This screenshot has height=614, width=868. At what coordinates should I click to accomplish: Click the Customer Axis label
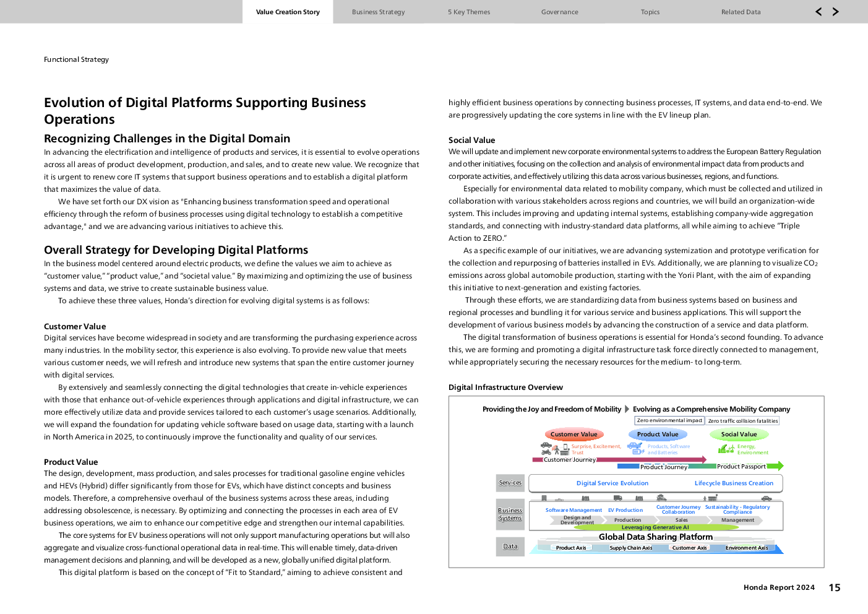pyautogui.click(x=689, y=548)
